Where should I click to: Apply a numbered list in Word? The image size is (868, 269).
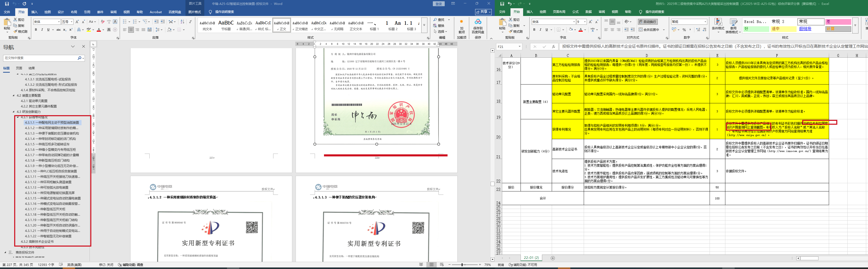coord(135,22)
